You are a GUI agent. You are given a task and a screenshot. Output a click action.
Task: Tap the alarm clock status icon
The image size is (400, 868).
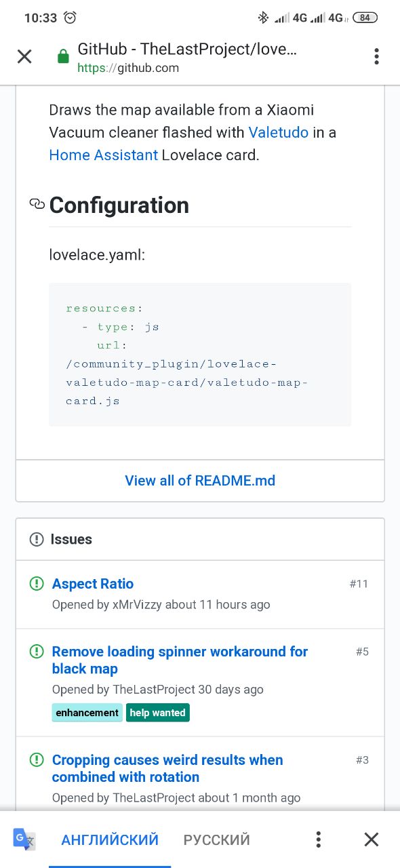70,18
